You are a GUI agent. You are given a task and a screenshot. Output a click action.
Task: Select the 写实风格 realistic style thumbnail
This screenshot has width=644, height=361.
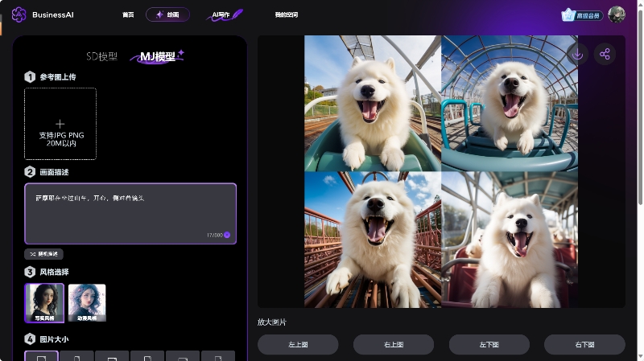coord(44,302)
